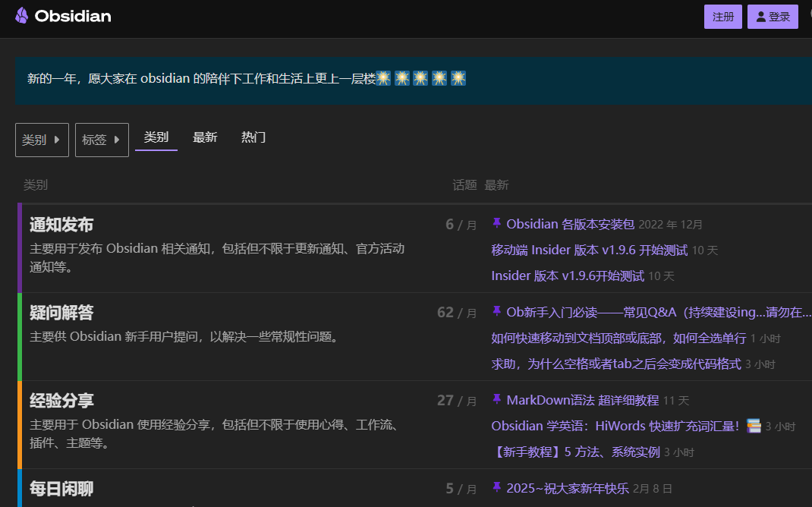Click the user icon in 登录 button
Screen dimensions: 812x507
pos(760,17)
